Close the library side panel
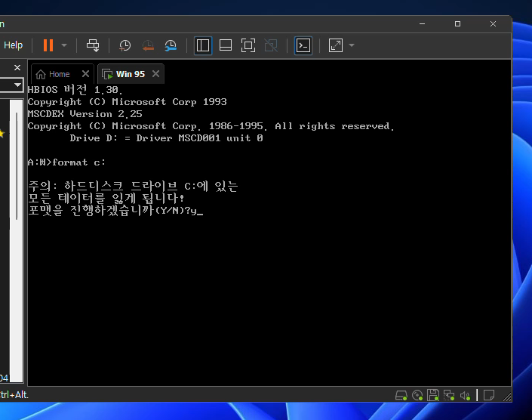The width and height of the screenshot is (532, 420). coord(17,67)
